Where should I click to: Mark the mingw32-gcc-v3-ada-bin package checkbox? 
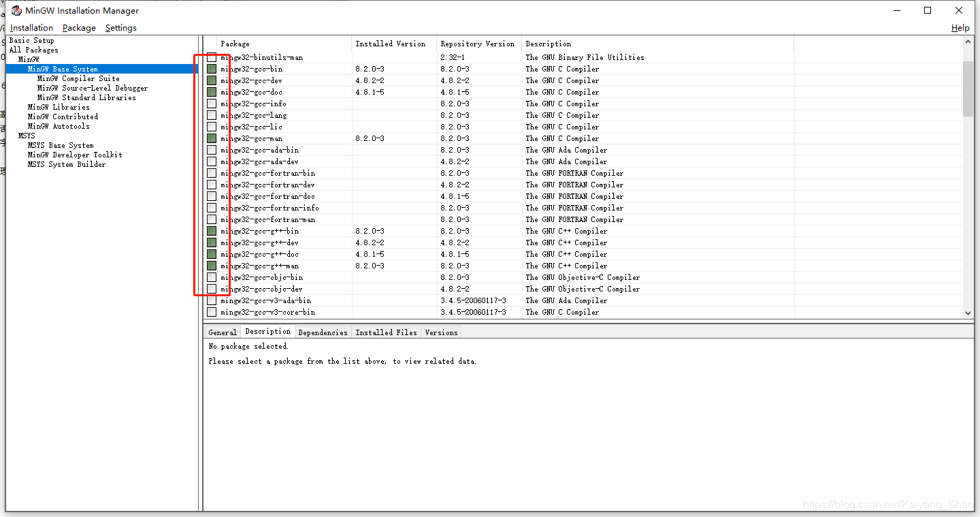point(212,300)
